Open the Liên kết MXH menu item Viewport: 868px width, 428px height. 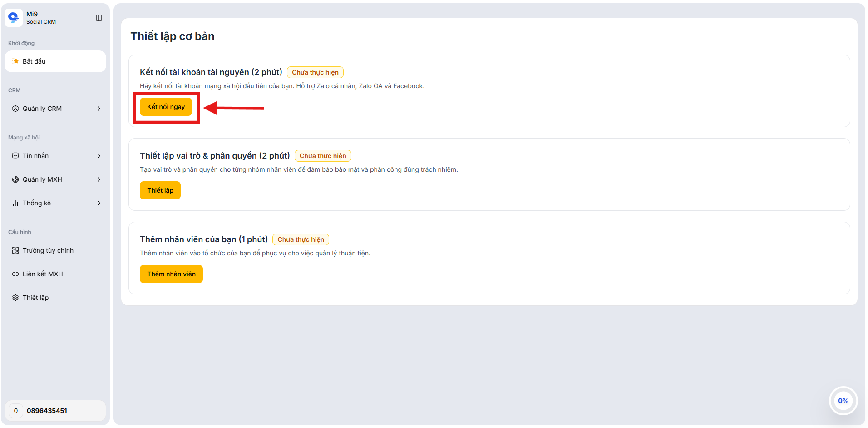(43, 274)
